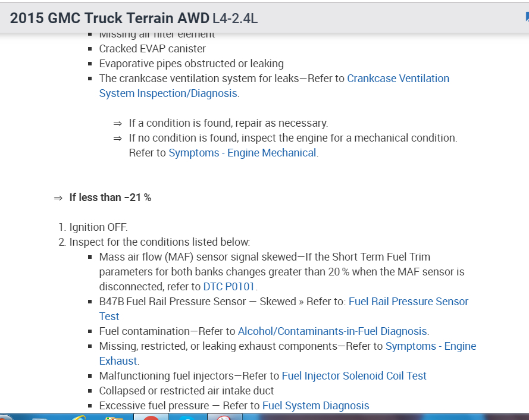Click the 'Cracked EVAP canister' bullet
The width and height of the screenshot is (529, 420).
[152, 49]
